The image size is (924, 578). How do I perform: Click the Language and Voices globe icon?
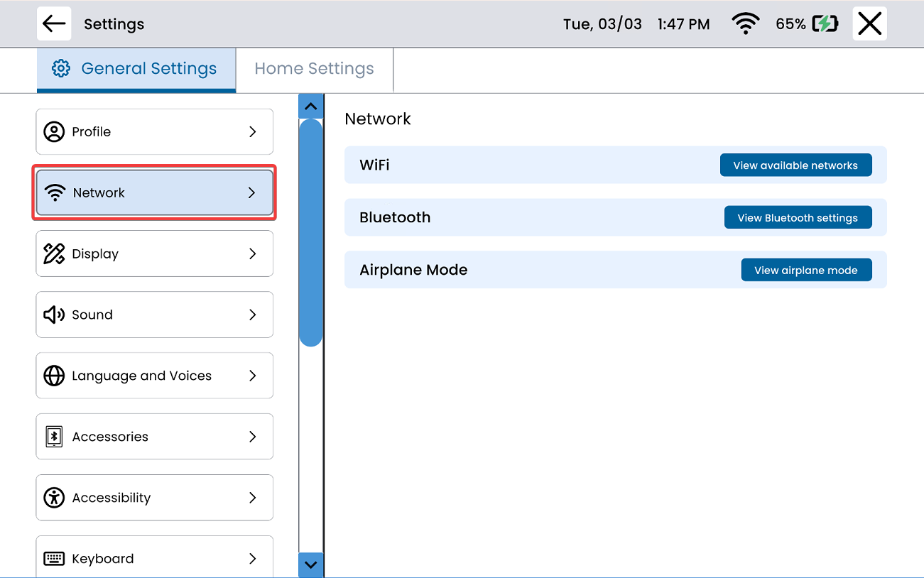(x=54, y=376)
